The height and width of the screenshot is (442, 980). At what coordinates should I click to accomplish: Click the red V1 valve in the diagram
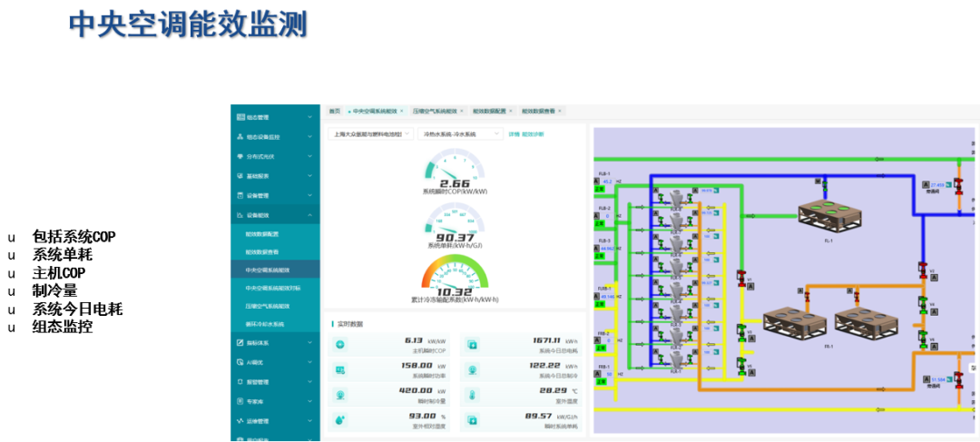741,278
